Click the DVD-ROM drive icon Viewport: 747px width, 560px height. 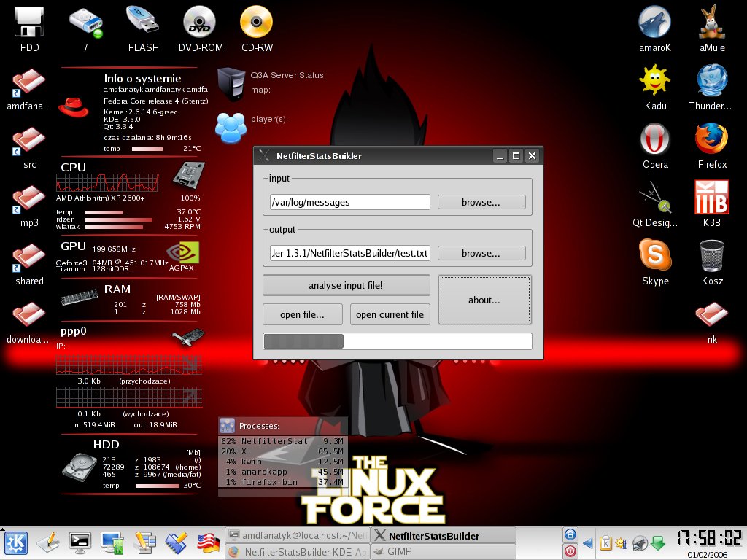tap(199, 23)
